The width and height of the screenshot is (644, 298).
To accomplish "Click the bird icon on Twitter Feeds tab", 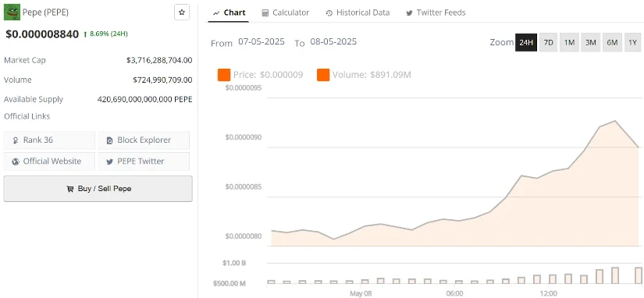I will pyautogui.click(x=410, y=13).
